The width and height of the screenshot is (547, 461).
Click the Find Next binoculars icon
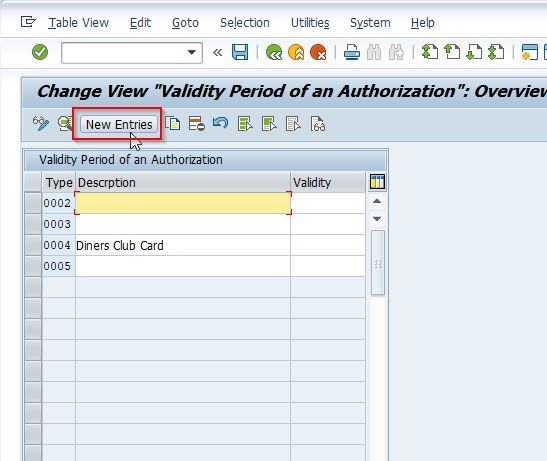pos(396,52)
